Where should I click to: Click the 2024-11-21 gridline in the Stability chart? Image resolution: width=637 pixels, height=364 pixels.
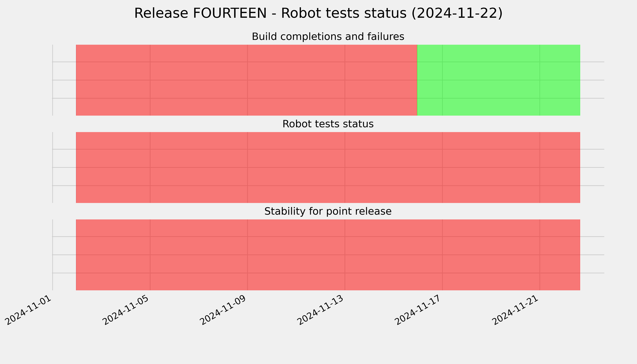pos(540,255)
